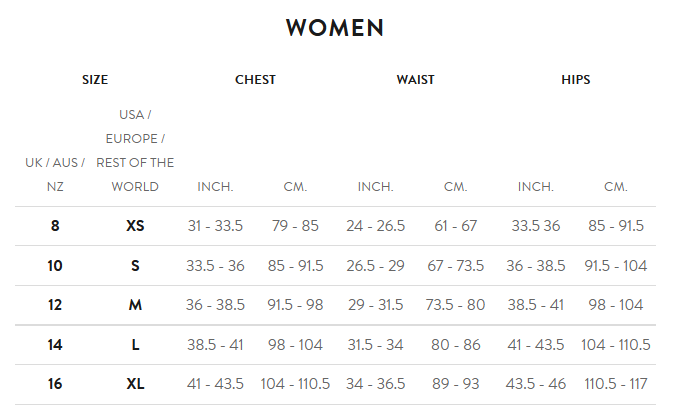Screen dimensions: 682x419
Task: Click waist inches value 24 - 26.5
Action: tap(375, 226)
